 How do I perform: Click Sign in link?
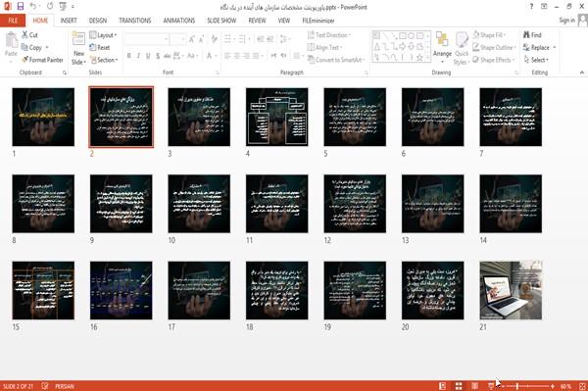coord(566,21)
